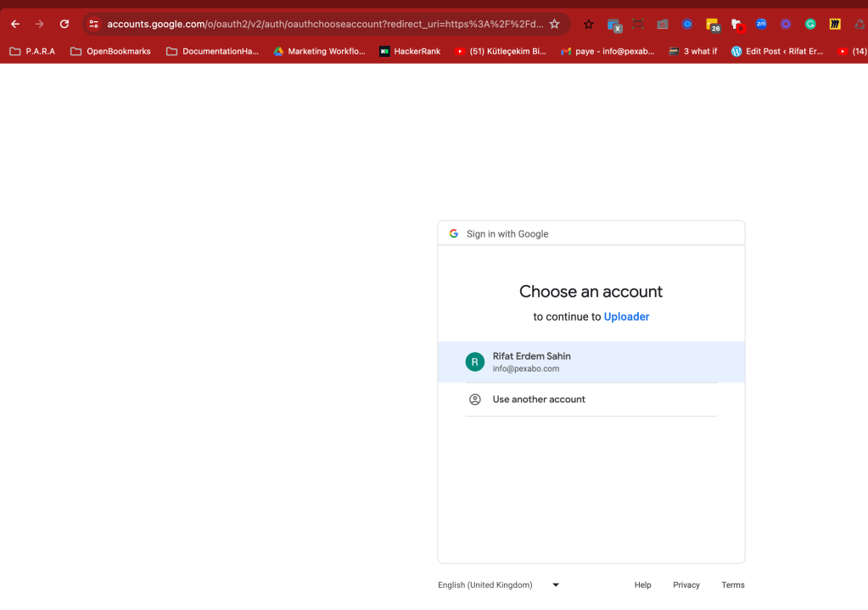This screenshot has height=610, width=868.
Task: Bookmark this page via address bar star
Action: [x=554, y=24]
